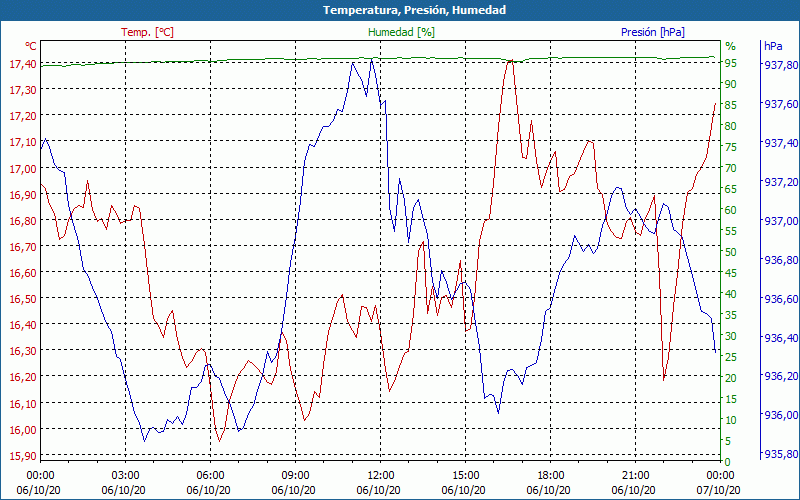Click the 06/10/20 date under 12:00
This screenshot has height=500, width=800.
[x=379, y=490]
